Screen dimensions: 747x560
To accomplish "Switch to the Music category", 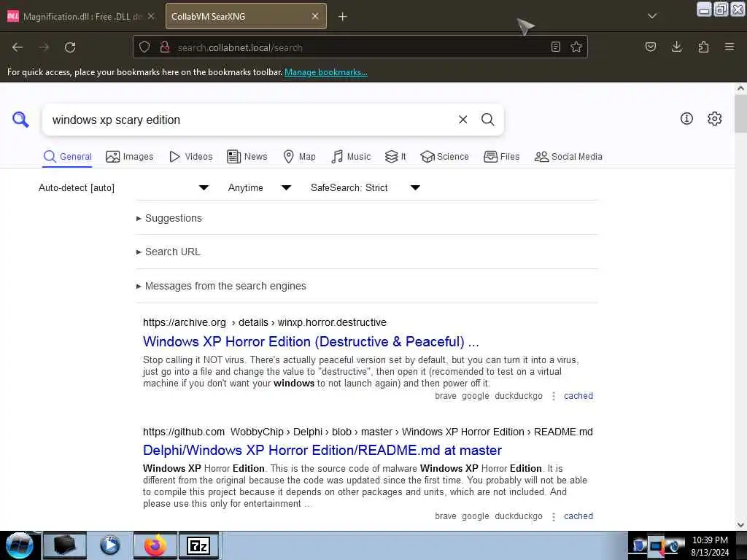I will point(351,157).
